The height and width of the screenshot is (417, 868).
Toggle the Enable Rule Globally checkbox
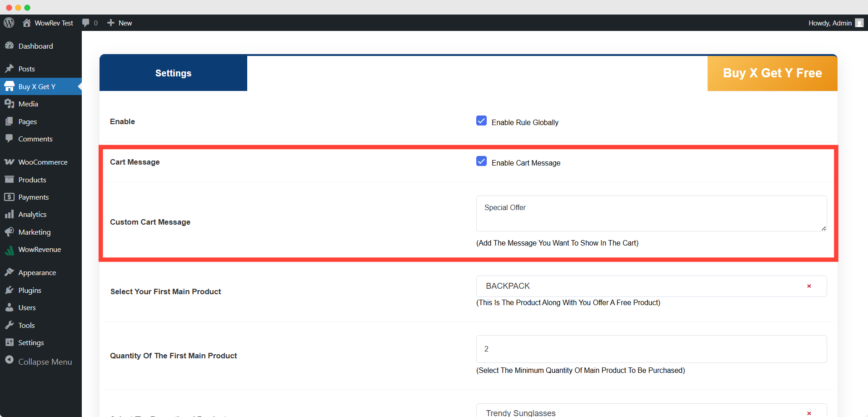point(481,121)
